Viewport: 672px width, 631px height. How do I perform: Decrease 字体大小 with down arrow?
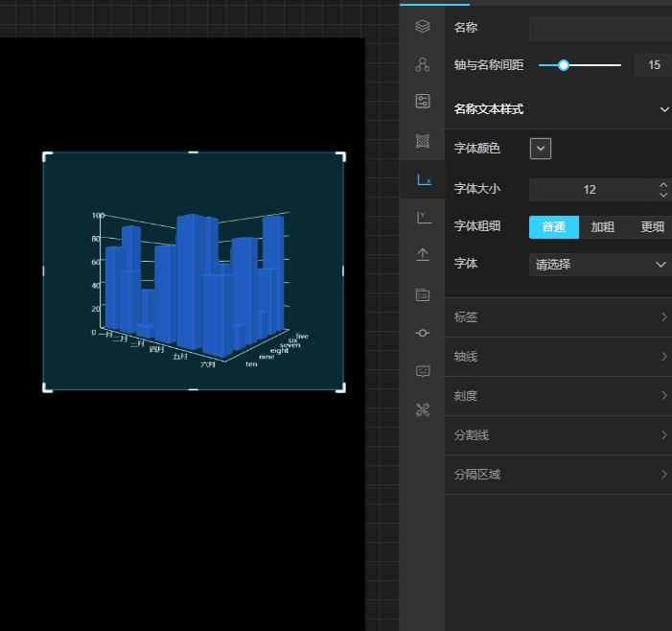click(663, 195)
